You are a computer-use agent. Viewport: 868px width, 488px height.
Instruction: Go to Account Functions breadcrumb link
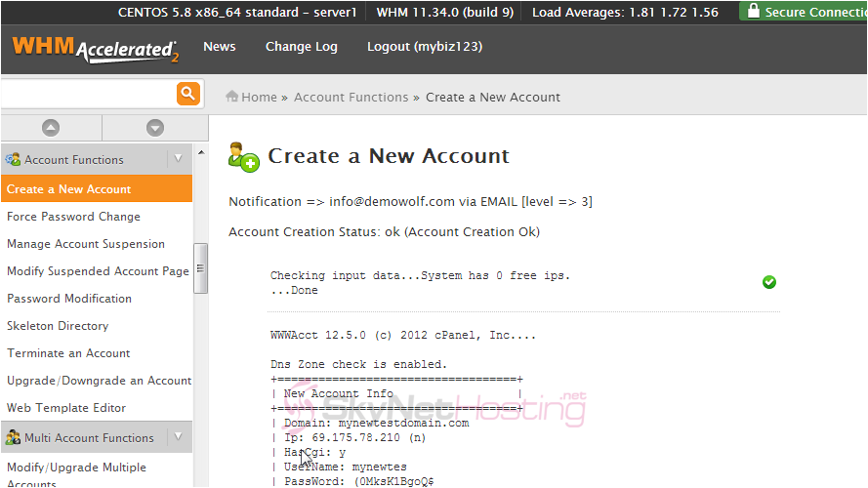click(x=351, y=97)
